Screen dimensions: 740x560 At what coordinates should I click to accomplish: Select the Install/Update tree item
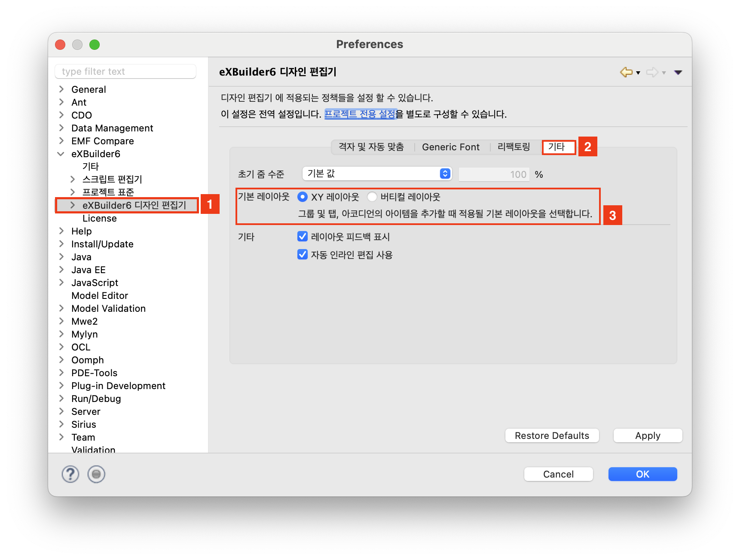pyautogui.click(x=102, y=244)
